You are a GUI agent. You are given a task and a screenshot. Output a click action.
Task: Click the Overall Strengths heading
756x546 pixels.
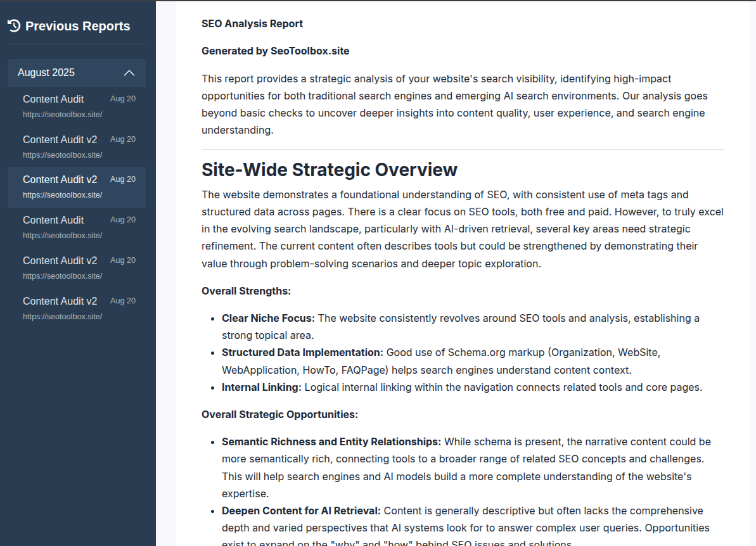(246, 290)
